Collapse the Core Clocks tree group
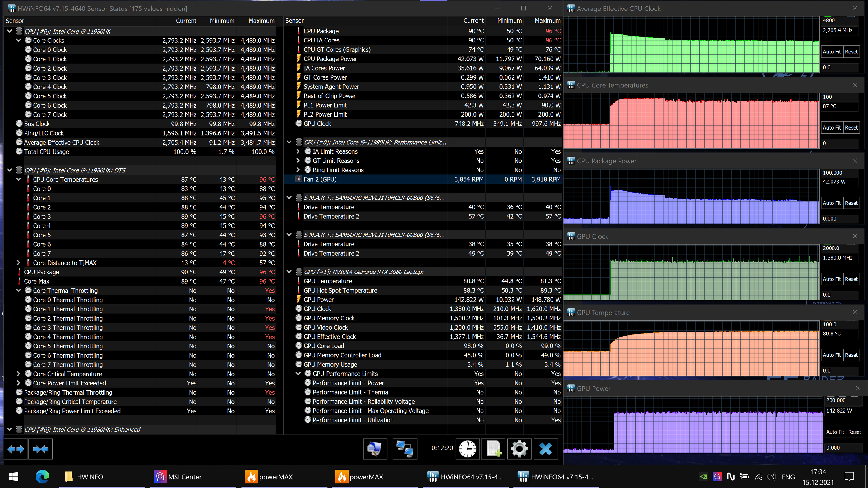Viewport: 868px width, 488px height. 19,40
